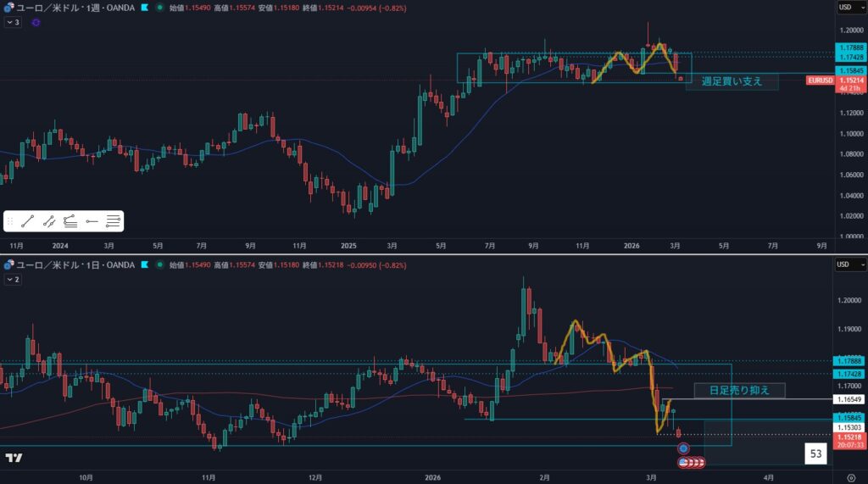Select the trend line drawing tool
Image resolution: width=868 pixels, height=484 pixels.
(28, 221)
